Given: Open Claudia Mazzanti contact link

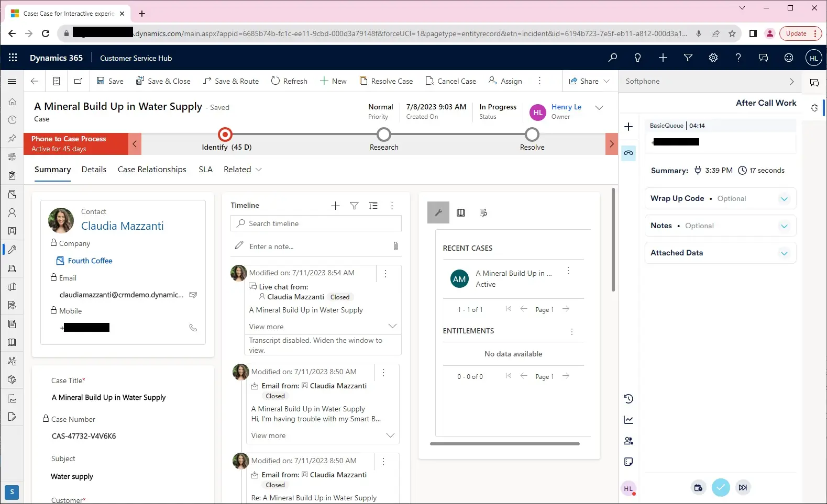Looking at the screenshot, I should 122,226.
